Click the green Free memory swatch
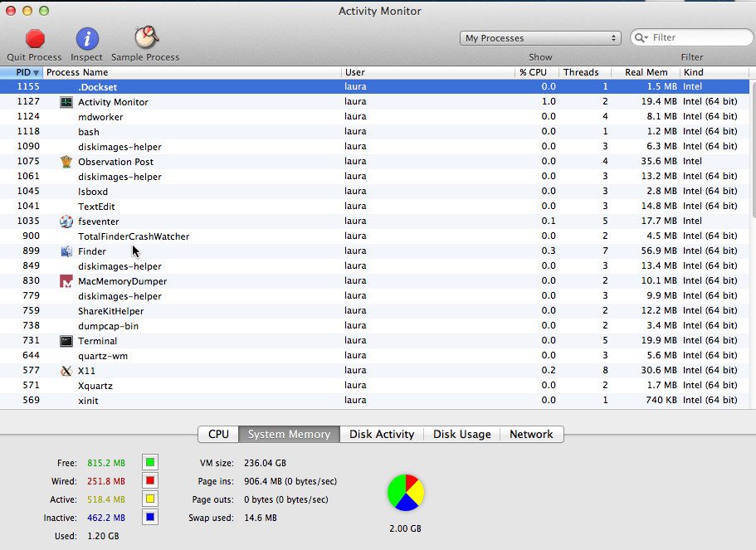 click(x=149, y=462)
